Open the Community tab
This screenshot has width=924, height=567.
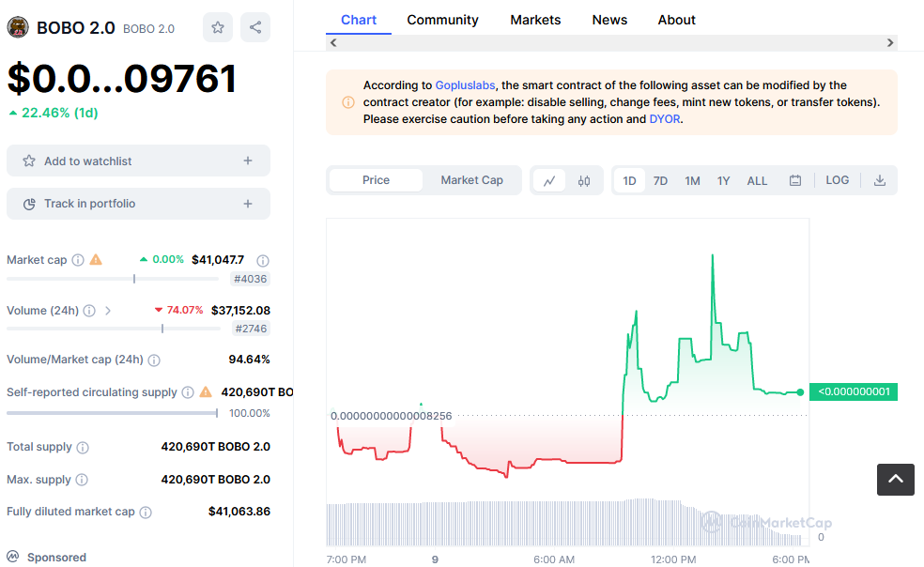pos(442,20)
